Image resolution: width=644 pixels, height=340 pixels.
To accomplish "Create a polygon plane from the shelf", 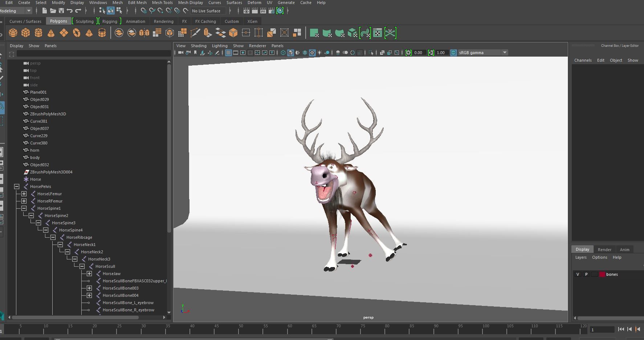I will 64,33.
